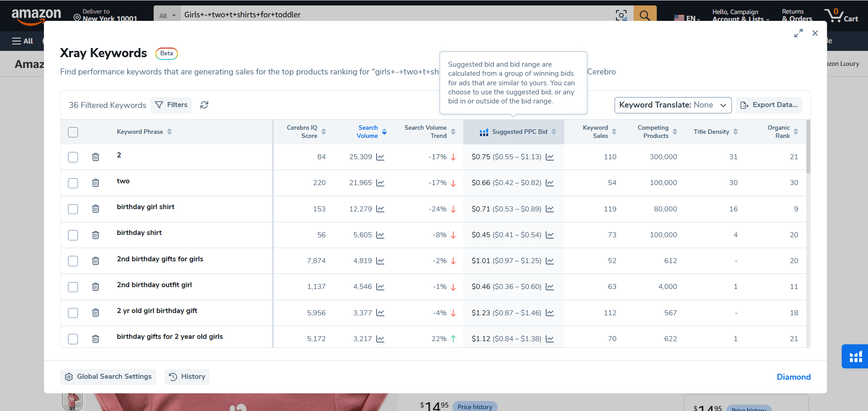Expand the Xray Keywords modal to fullscreen
Screen dimensions: 868x411
(x=798, y=33)
